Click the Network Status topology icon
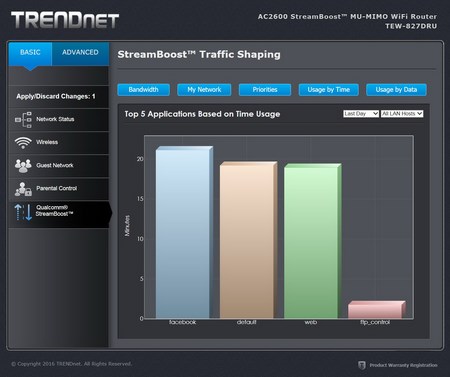 click(23, 120)
